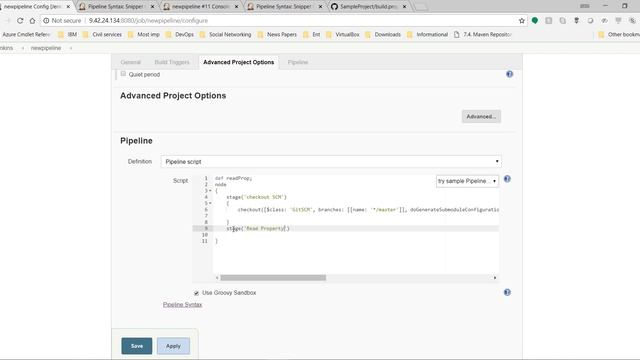Open the newpipeline breadcrumb link
The width and height of the screenshot is (640, 360).
[46, 48]
